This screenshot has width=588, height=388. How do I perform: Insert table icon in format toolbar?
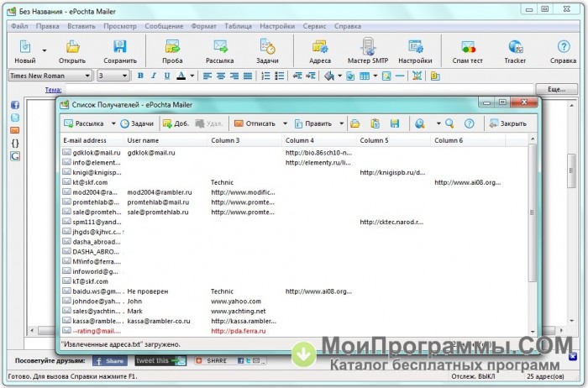tap(365, 76)
